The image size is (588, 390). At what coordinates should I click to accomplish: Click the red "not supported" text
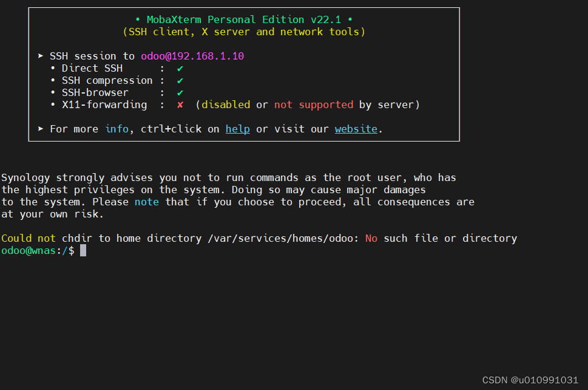pos(313,104)
